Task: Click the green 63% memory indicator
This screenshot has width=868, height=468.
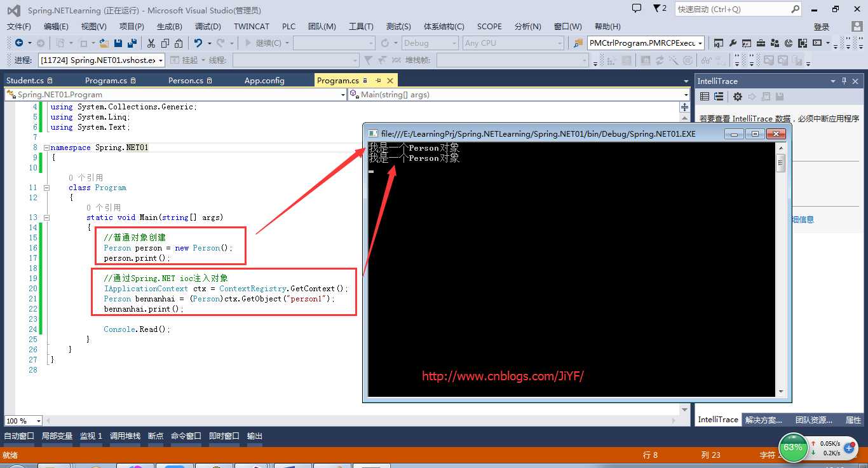Action: coord(792,447)
